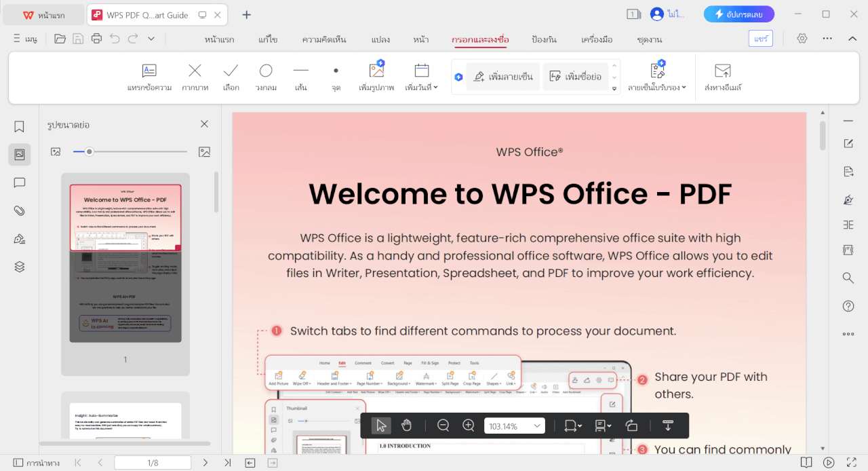Screen dimensions: 868x471
Task: Select the second page thumbnail
Action: 125,421
